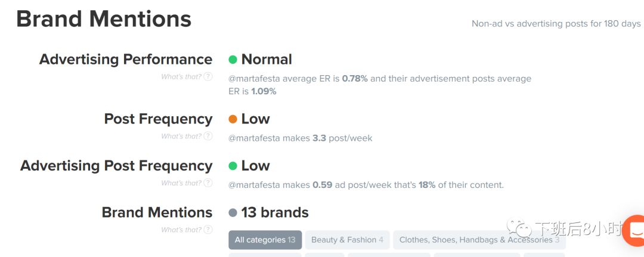Click help icon under Advertising Performance
Viewport: 644px width, 257px height.
tap(208, 76)
